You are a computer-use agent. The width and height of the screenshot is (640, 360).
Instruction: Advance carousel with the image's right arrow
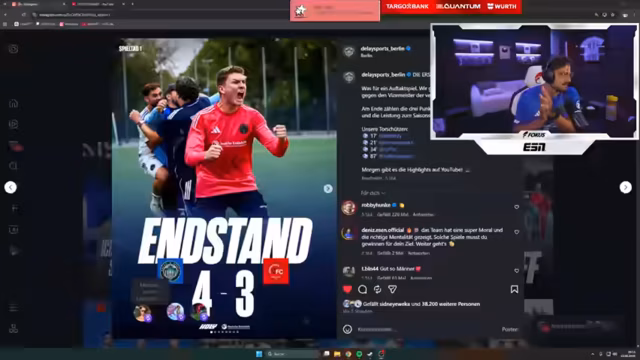[x=328, y=189]
